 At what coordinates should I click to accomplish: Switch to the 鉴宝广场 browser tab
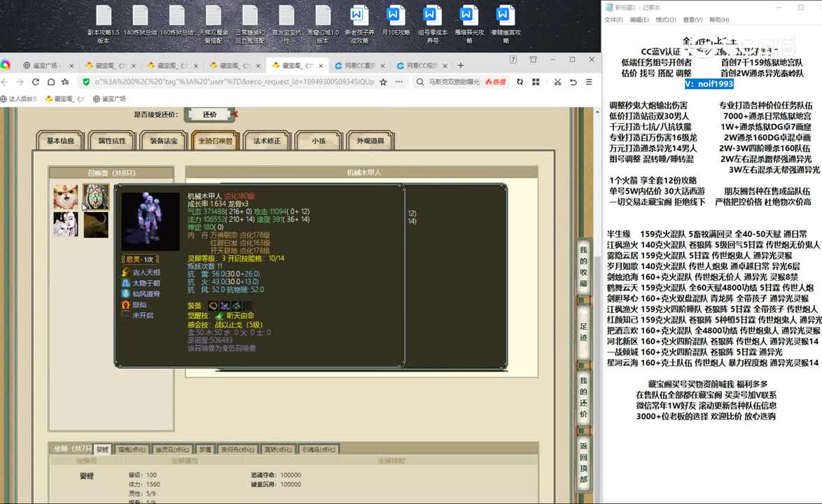[x=46, y=66]
